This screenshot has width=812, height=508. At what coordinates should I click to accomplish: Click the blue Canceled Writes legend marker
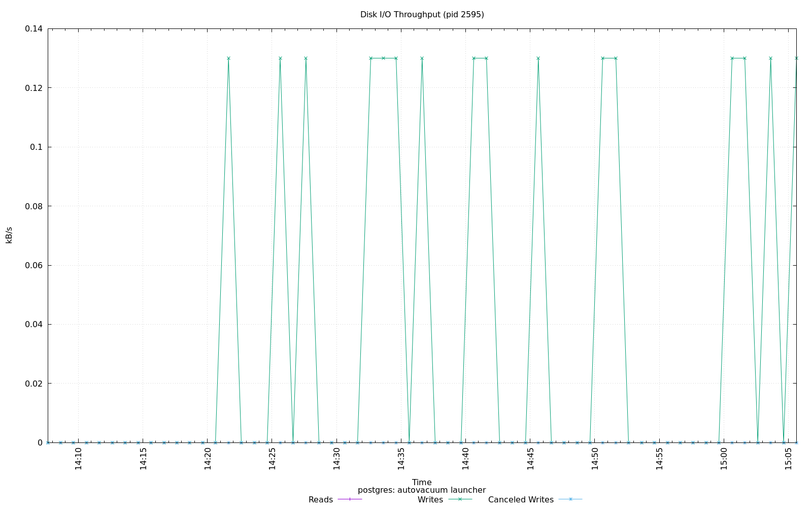tap(570, 499)
